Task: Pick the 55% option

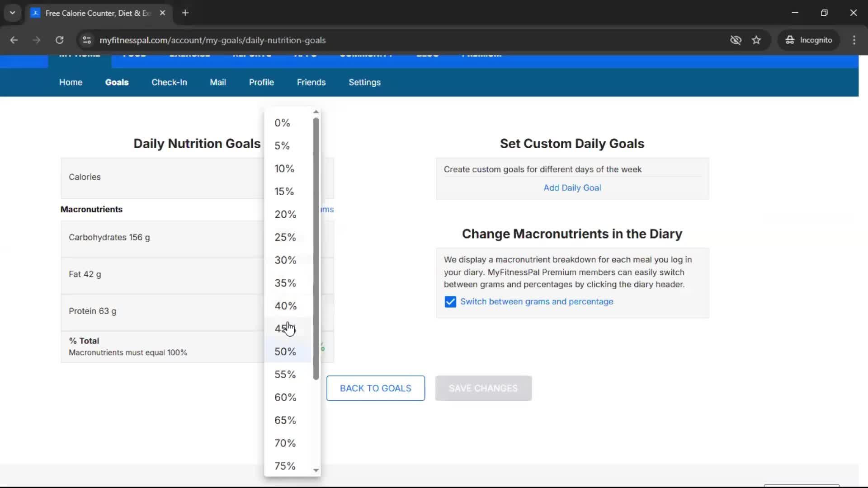Action: (288, 375)
